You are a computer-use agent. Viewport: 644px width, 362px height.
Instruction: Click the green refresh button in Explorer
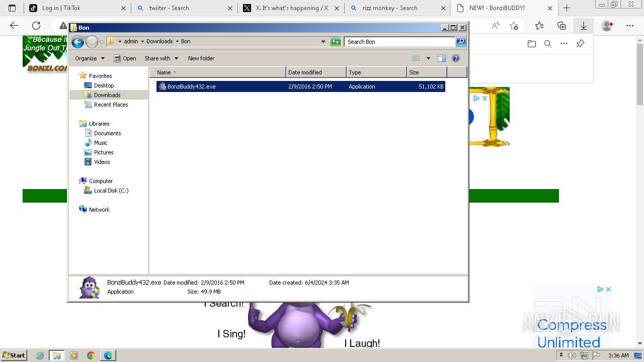click(336, 42)
